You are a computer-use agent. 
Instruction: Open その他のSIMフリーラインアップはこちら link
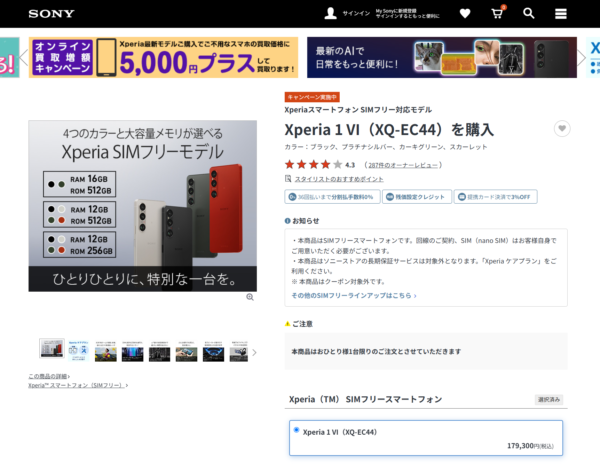click(x=354, y=295)
